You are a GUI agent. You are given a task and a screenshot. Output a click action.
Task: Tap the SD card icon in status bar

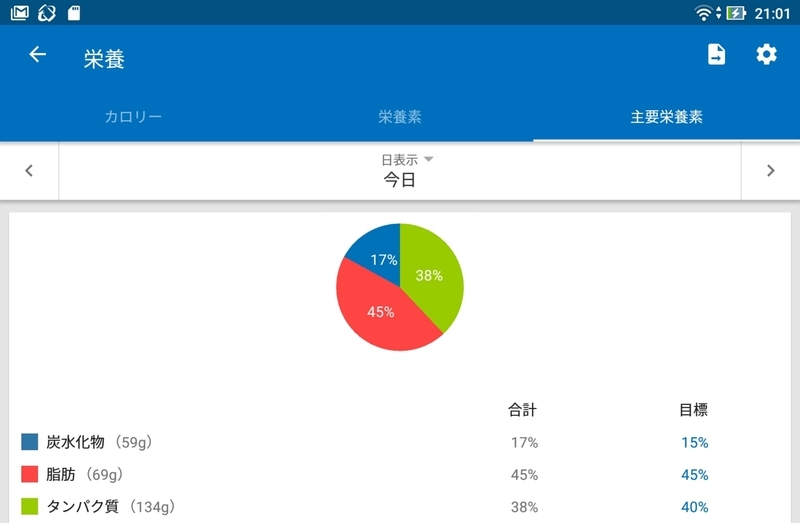[x=74, y=13]
